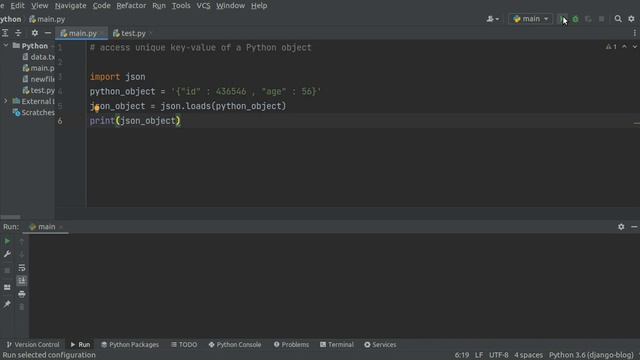Change 4 spaces indent setting

click(x=529, y=355)
